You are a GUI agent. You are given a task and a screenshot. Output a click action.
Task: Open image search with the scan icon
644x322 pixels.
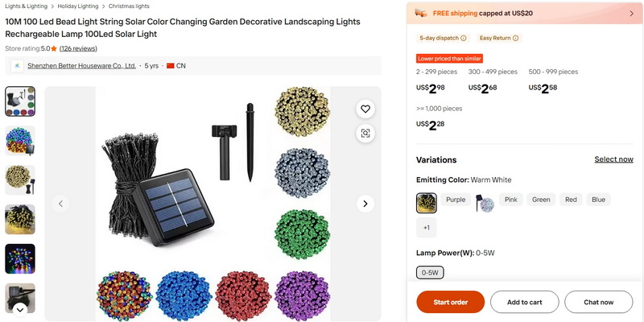[365, 134]
